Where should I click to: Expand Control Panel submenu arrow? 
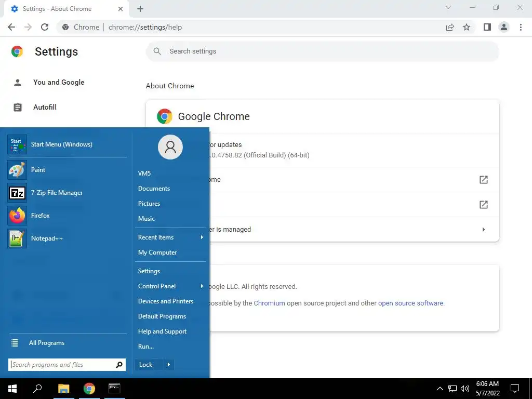[x=202, y=286]
